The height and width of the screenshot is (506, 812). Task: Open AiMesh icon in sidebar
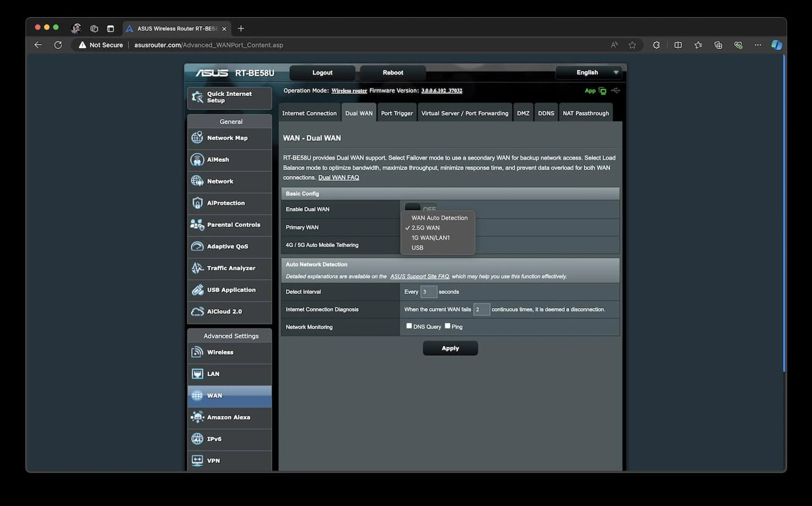point(197,159)
